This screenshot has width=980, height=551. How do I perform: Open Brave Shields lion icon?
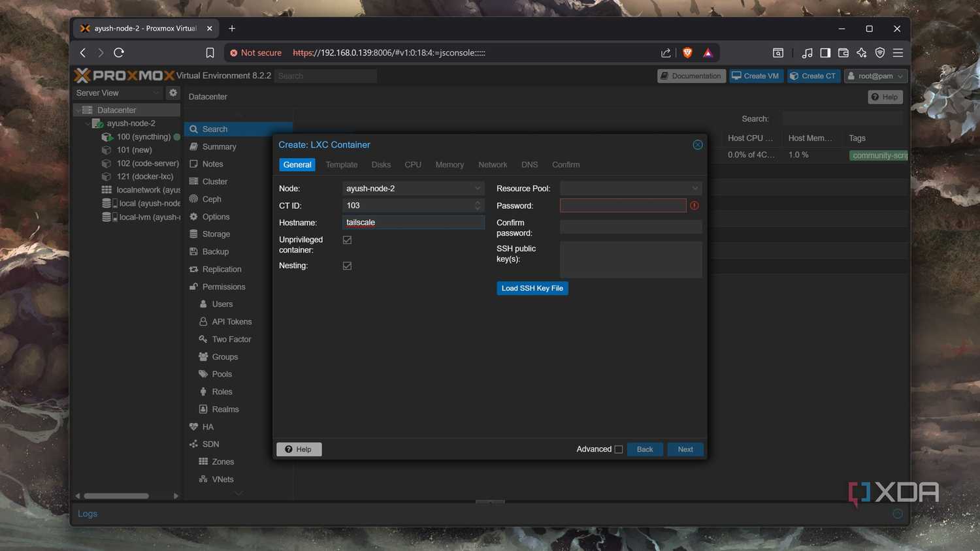click(x=687, y=53)
